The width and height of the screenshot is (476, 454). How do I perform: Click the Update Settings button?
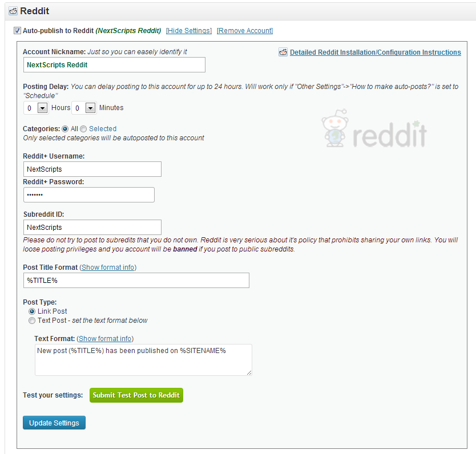tap(54, 423)
